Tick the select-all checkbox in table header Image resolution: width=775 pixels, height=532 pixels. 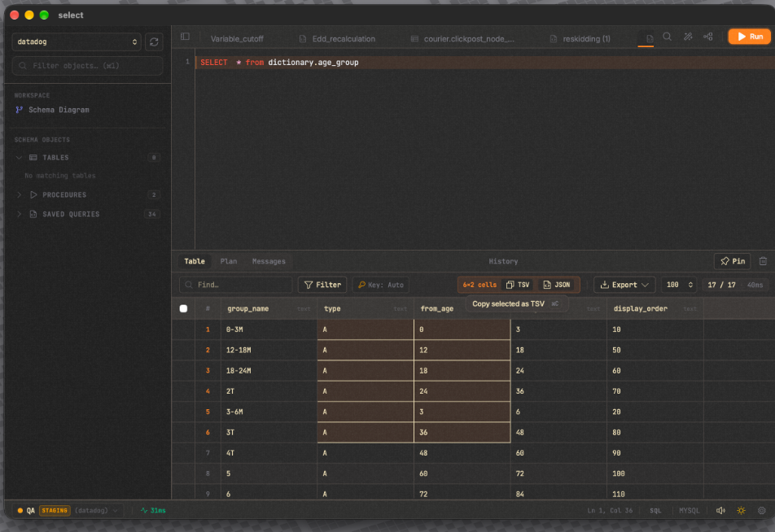[x=183, y=309]
